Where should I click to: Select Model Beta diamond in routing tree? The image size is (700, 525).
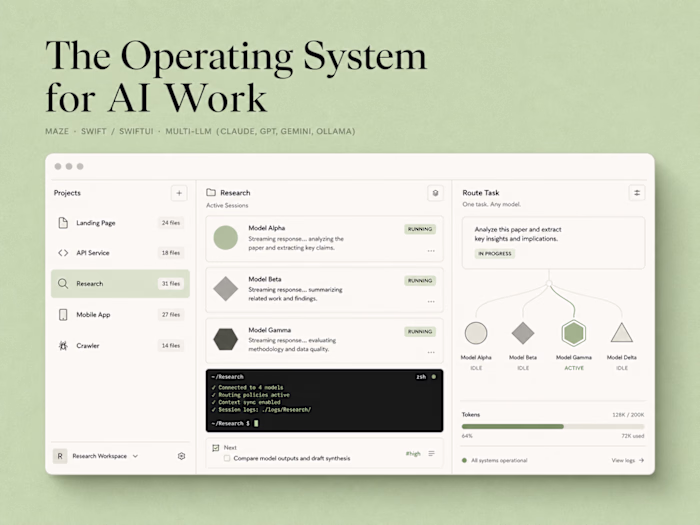coord(523,333)
